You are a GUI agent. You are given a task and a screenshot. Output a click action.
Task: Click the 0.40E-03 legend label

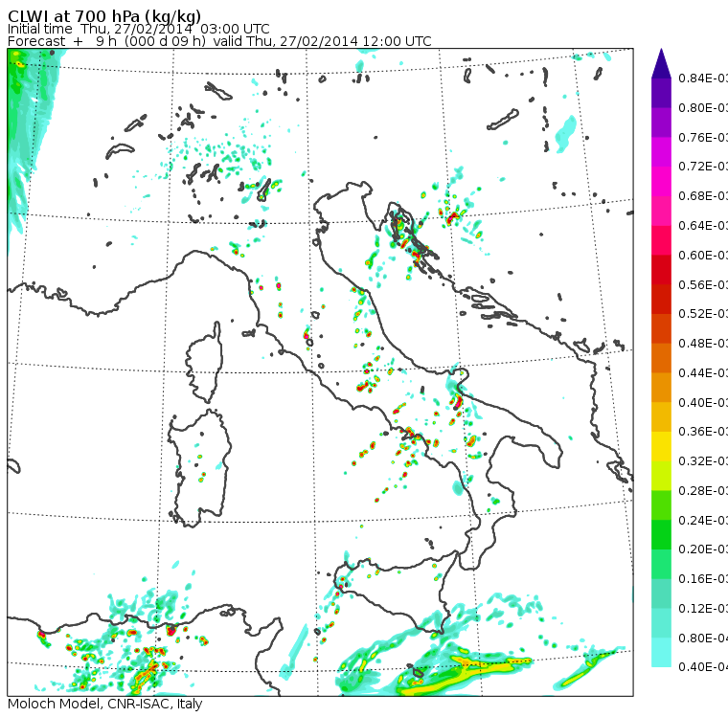(703, 402)
